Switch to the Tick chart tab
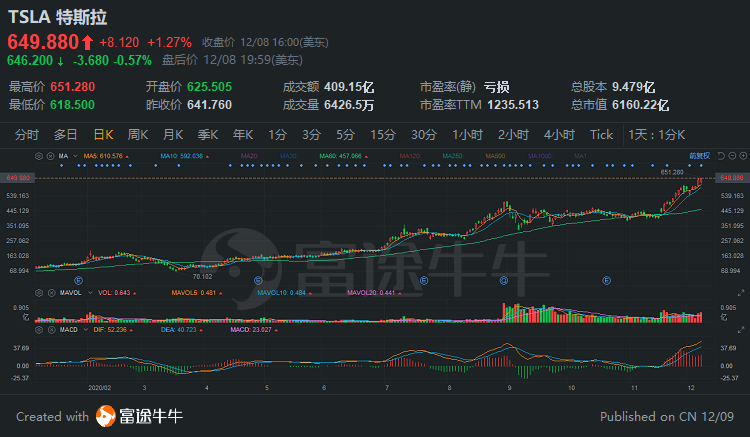This screenshot has width=750, height=437. [x=601, y=135]
